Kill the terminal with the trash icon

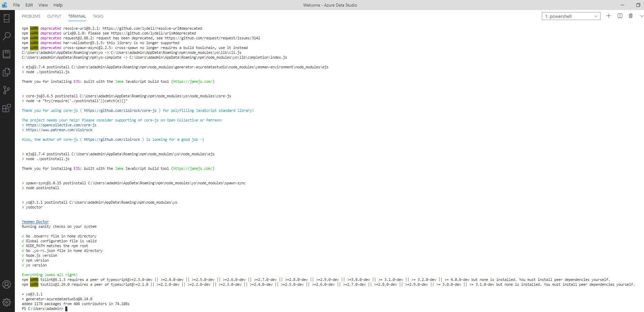click(631, 16)
